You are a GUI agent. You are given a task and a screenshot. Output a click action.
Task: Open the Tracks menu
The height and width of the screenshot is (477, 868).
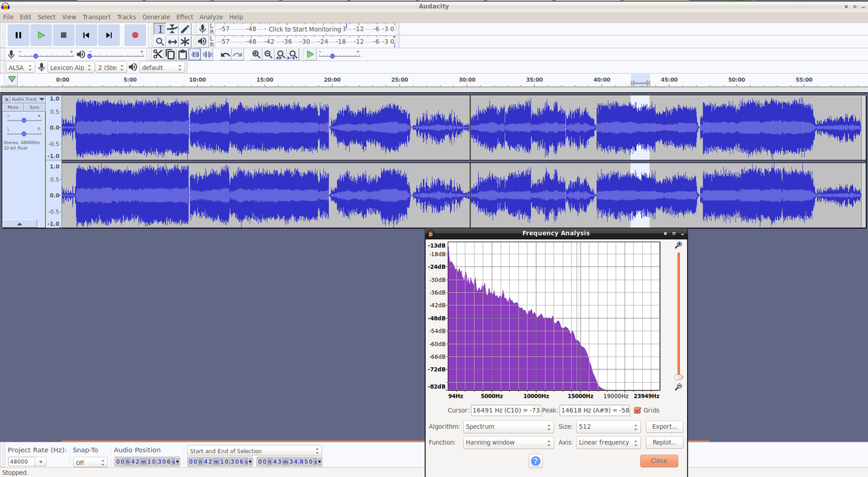pyautogui.click(x=126, y=17)
